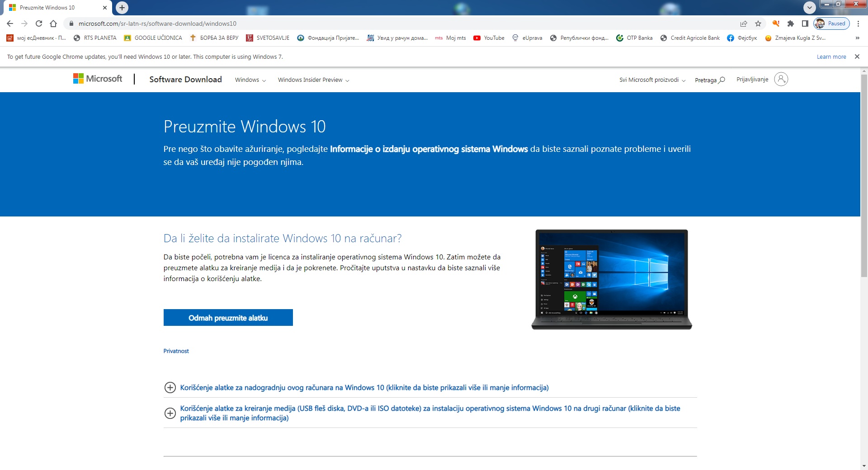Click the page vertical scrollbar thumb

[x=864, y=175]
